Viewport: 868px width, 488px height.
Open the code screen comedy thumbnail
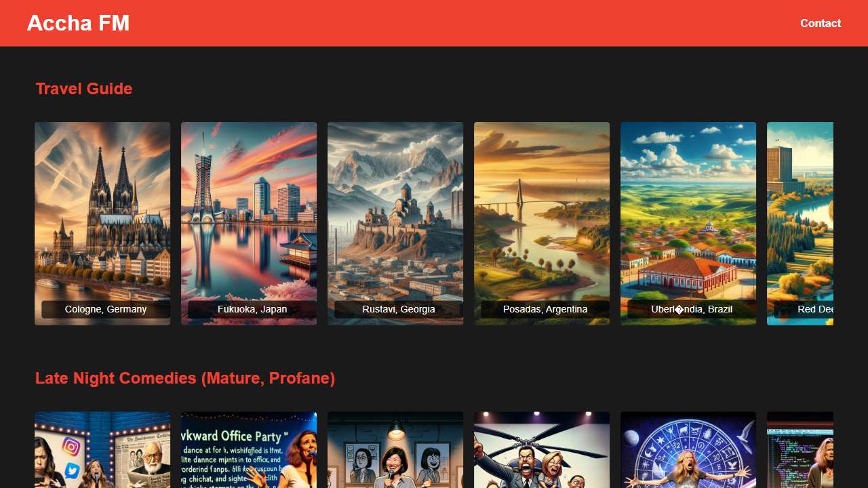coord(800,450)
